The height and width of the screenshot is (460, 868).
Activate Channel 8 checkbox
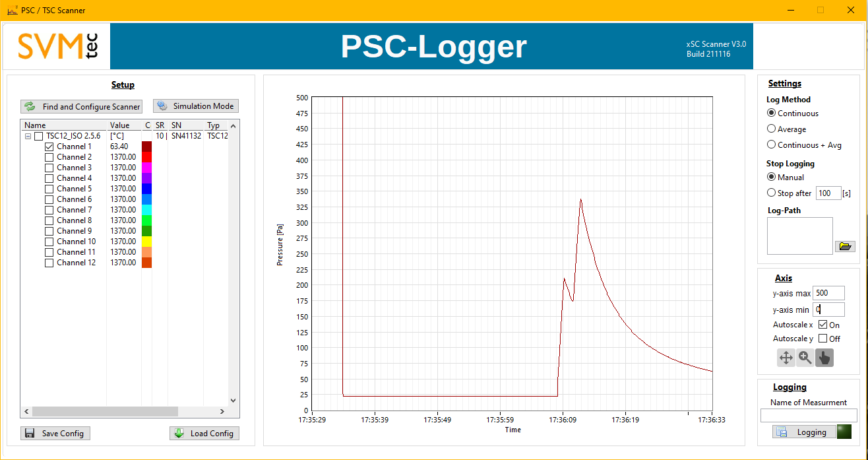[49, 220]
